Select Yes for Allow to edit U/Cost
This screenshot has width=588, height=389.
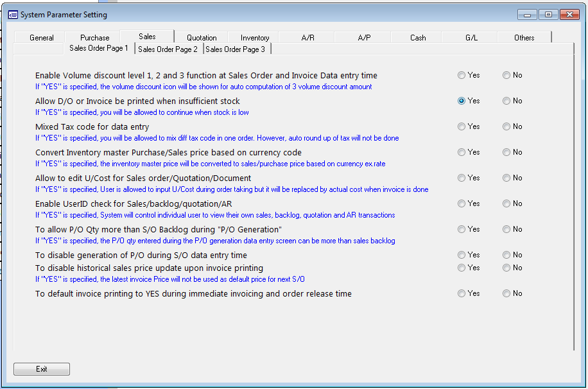[462, 178]
